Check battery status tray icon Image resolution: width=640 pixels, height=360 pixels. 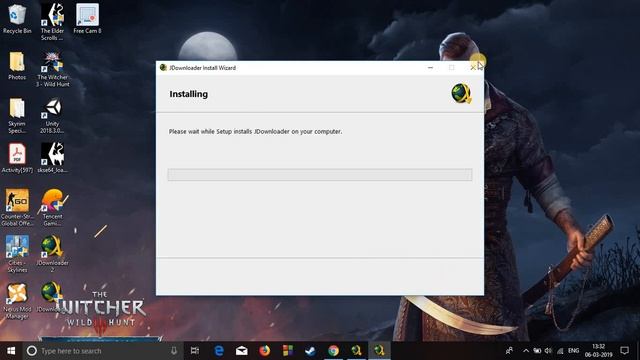click(x=537, y=351)
